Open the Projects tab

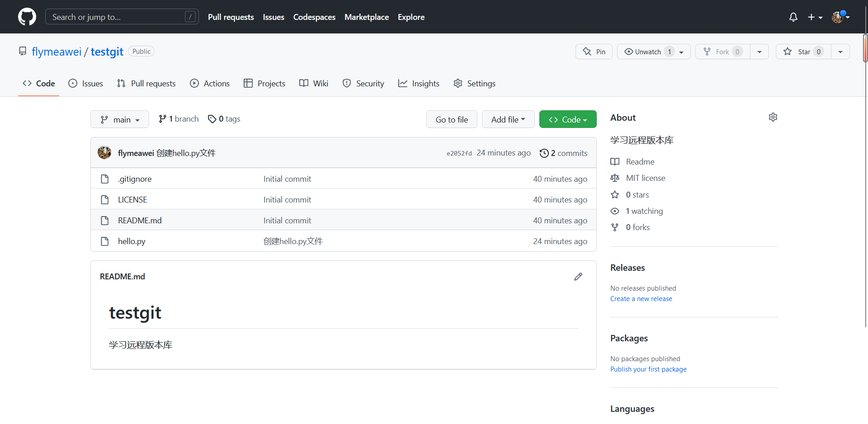(x=264, y=83)
